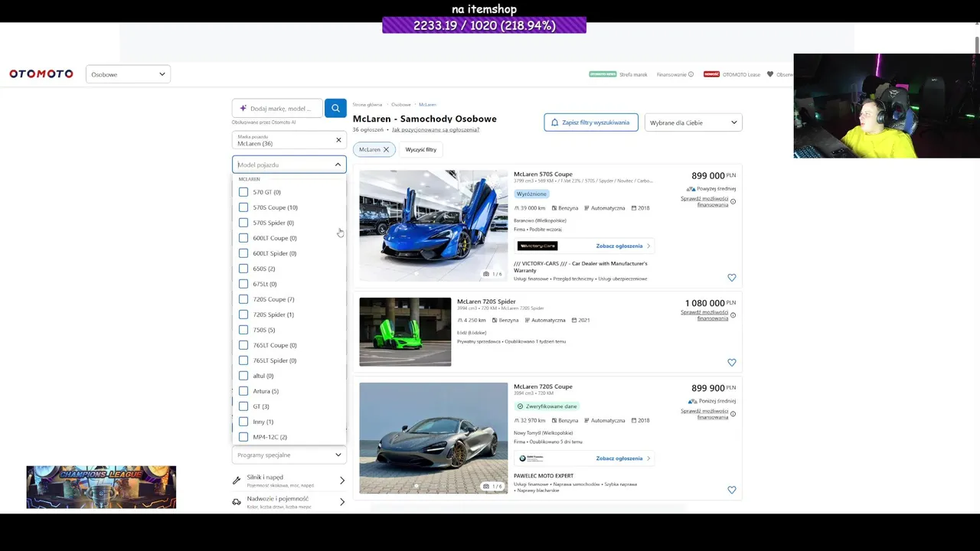
Task: Open the Strefa marek menu item
Action: click(x=633, y=74)
